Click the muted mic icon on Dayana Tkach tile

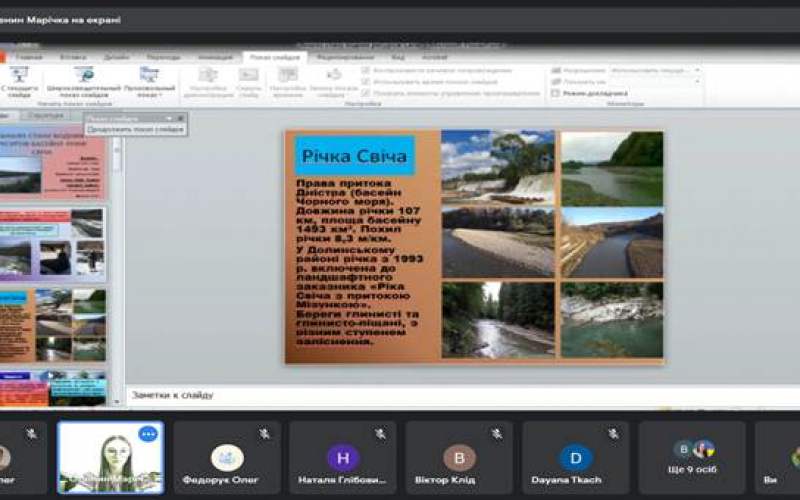click(x=613, y=434)
